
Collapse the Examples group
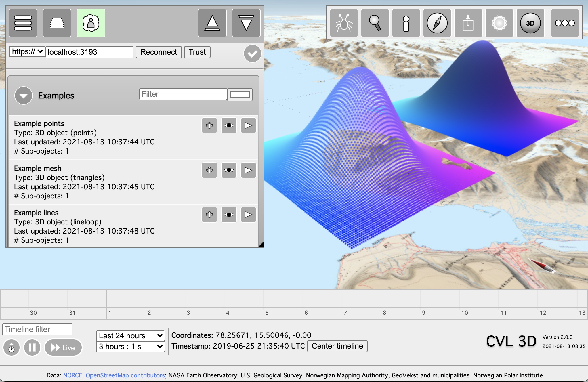24,96
